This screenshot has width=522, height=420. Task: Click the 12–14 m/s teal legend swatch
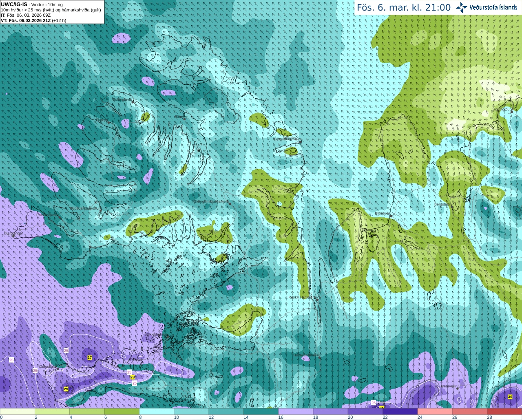tap(226, 411)
